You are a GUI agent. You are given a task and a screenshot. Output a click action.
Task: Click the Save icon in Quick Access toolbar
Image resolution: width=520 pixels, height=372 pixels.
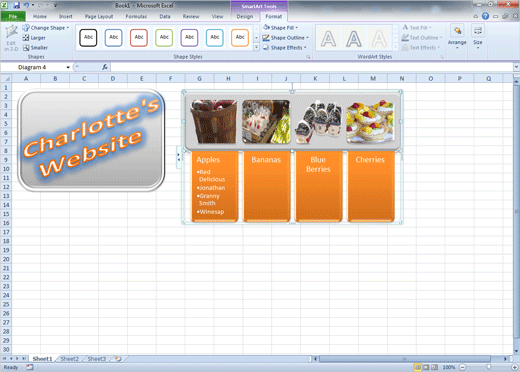tap(16, 5)
